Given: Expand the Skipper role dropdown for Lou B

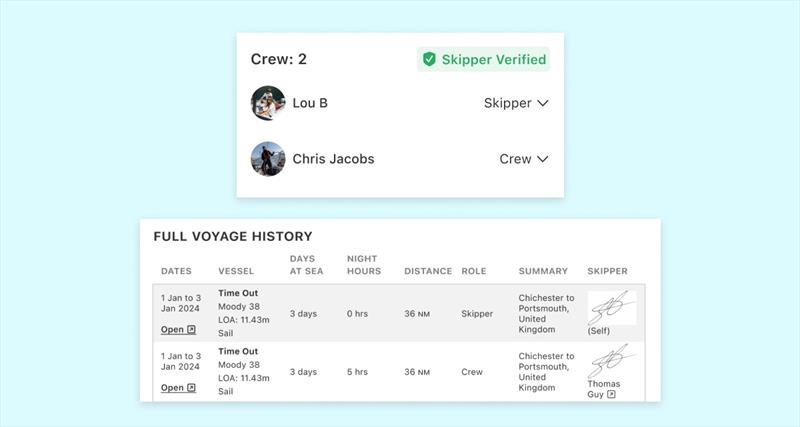Looking at the screenshot, I should [x=515, y=103].
